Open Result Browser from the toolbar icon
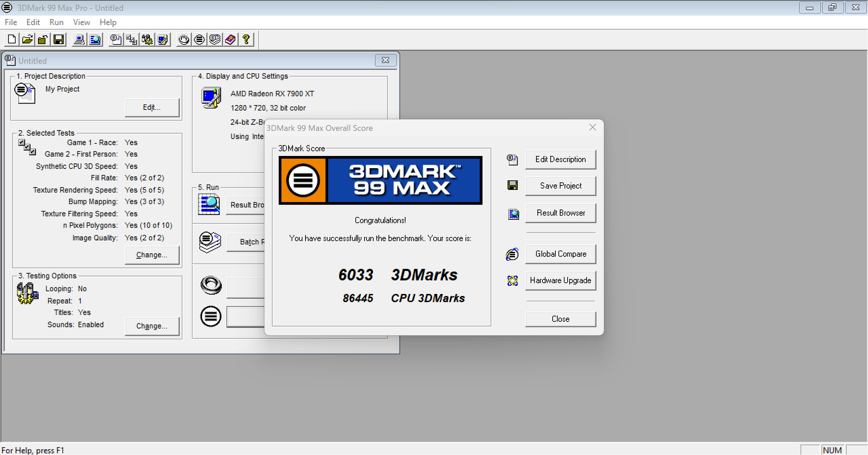The width and height of the screenshot is (868, 455). (95, 40)
